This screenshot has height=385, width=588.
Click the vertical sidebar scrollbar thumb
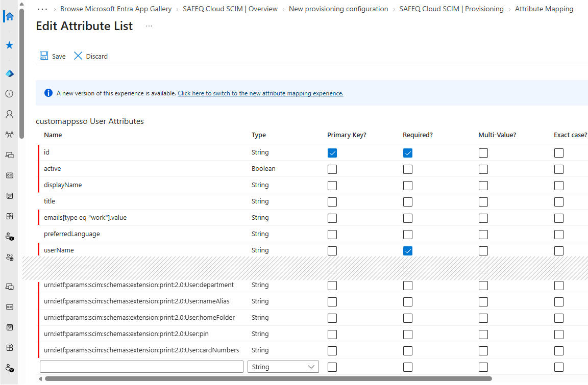tap(21, 73)
